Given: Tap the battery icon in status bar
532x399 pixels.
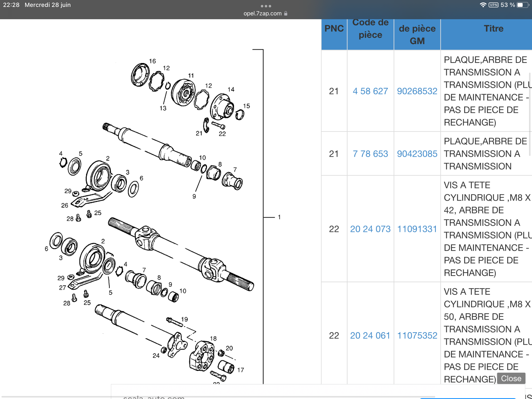Looking at the screenshot, I should 522,5.
